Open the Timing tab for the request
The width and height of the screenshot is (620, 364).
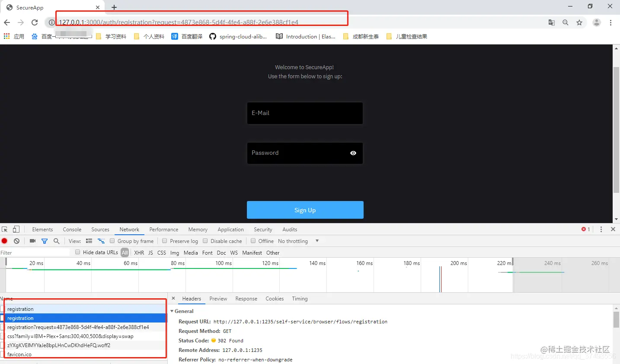[300, 298]
